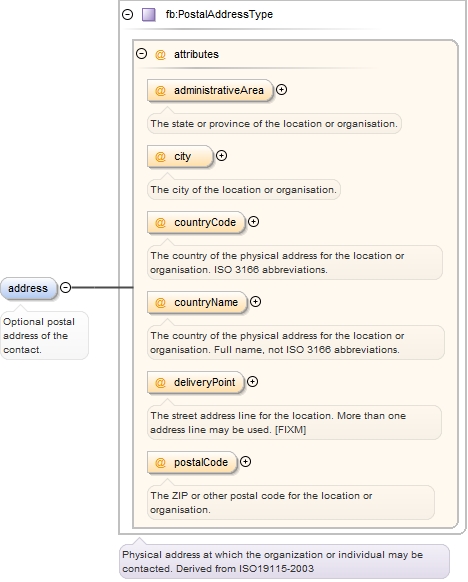Expand the countryCode attribute
468x582 pixels.
253,222
